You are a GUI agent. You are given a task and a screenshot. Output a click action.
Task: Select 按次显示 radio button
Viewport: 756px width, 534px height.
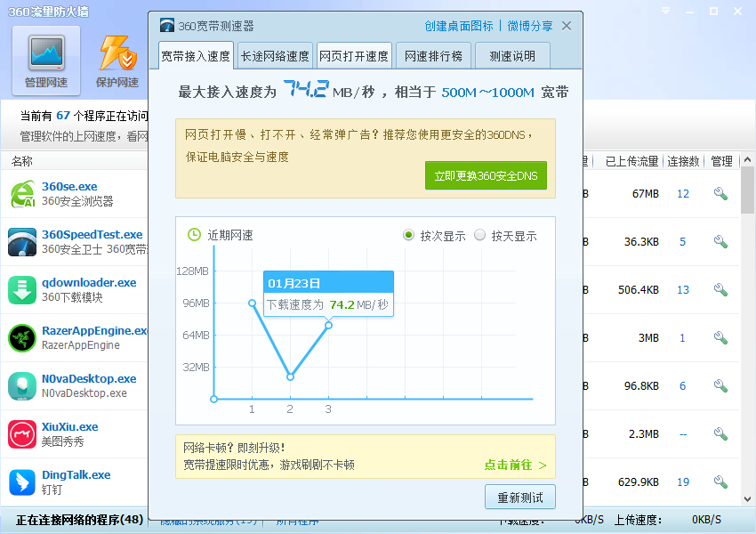(x=408, y=235)
